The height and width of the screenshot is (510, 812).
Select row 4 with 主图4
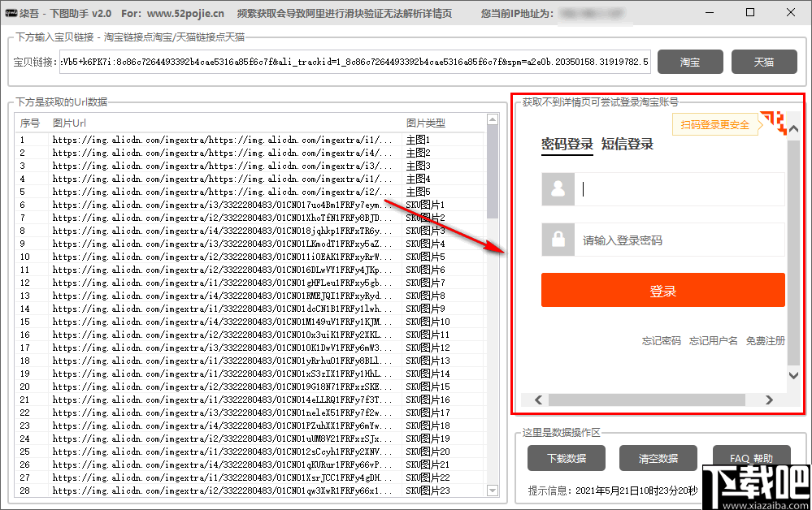(x=251, y=179)
